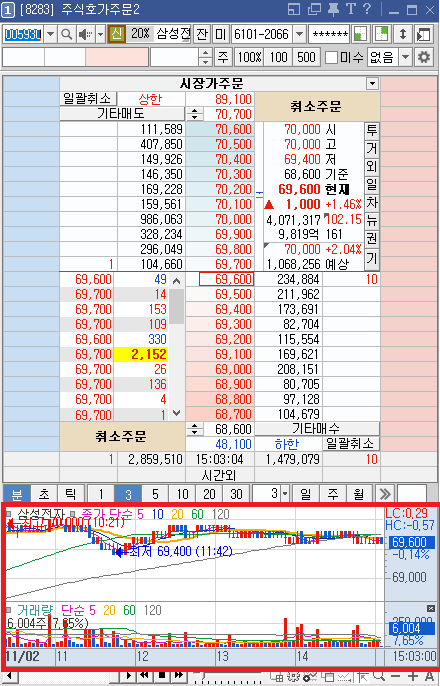
Task: Open settings with the gear icon
Action: click(x=423, y=57)
